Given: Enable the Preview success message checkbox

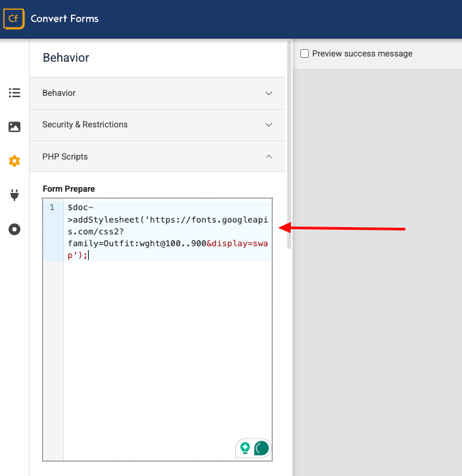Looking at the screenshot, I should click(305, 54).
